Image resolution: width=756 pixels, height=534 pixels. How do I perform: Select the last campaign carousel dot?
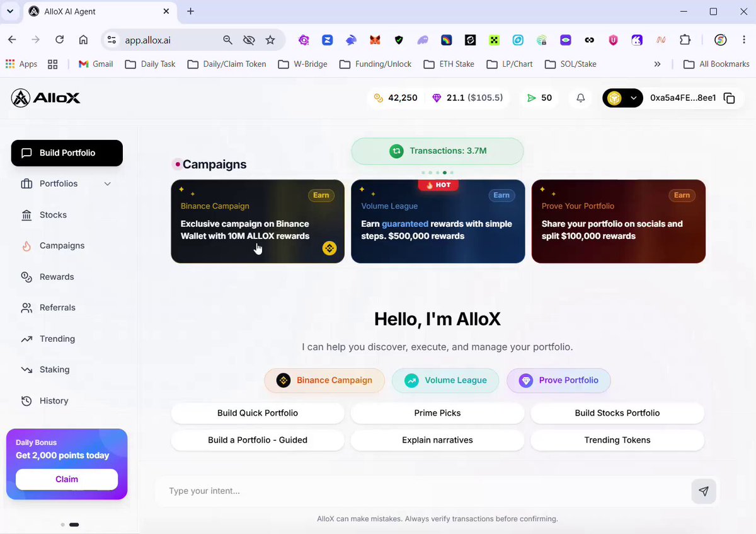point(452,172)
